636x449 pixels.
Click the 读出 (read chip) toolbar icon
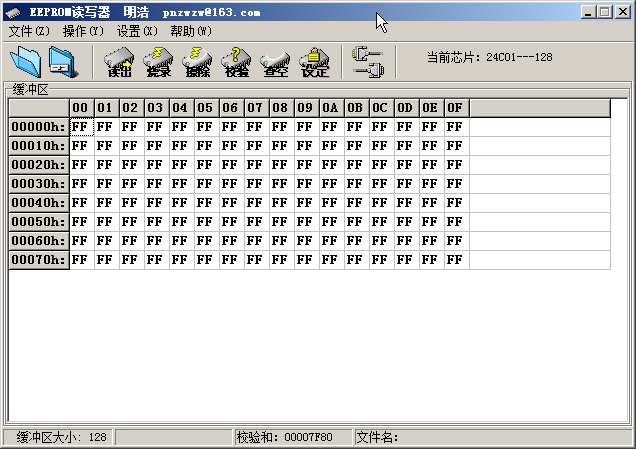click(x=119, y=62)
